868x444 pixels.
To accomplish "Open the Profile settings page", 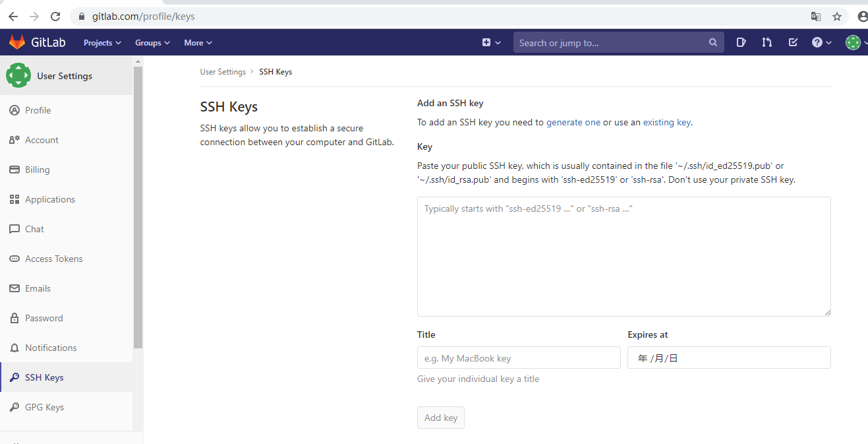I will coord(67,110).
